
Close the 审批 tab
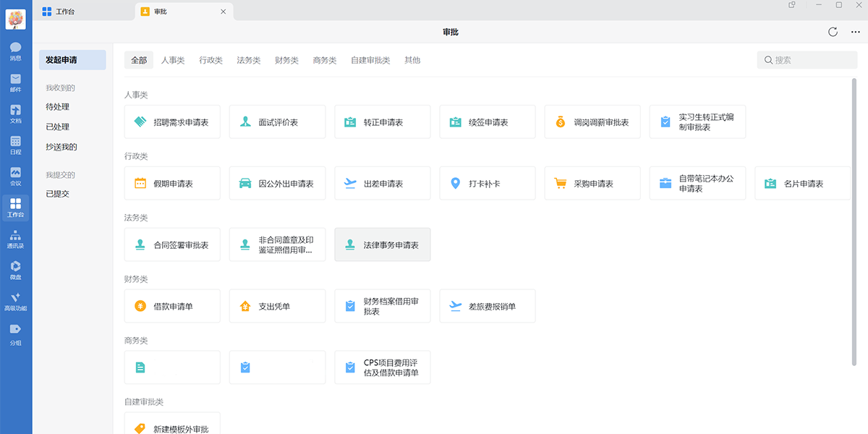(x=223, y=12)
